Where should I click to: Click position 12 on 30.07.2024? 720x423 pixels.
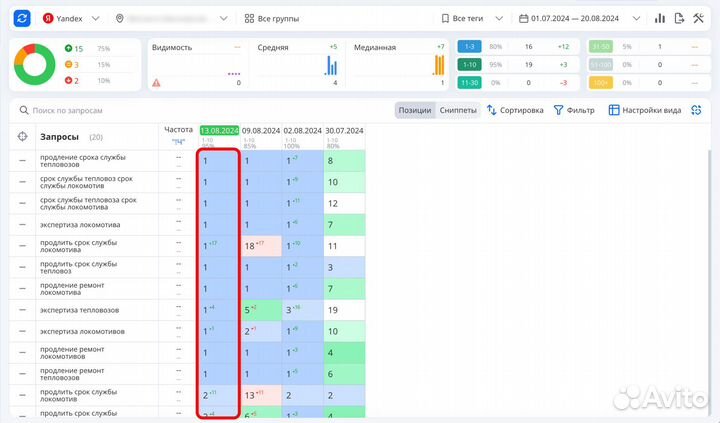click(x=344, y=203)
